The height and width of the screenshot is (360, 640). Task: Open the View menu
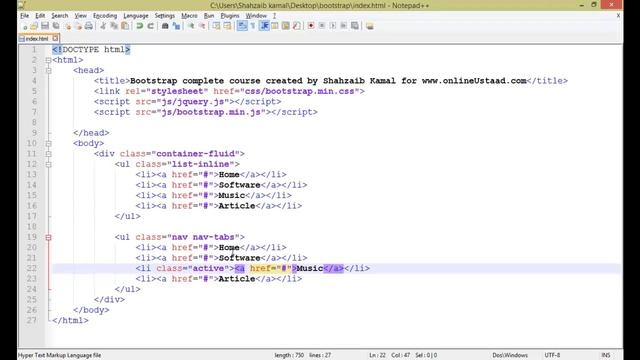[x=80, y=16]
